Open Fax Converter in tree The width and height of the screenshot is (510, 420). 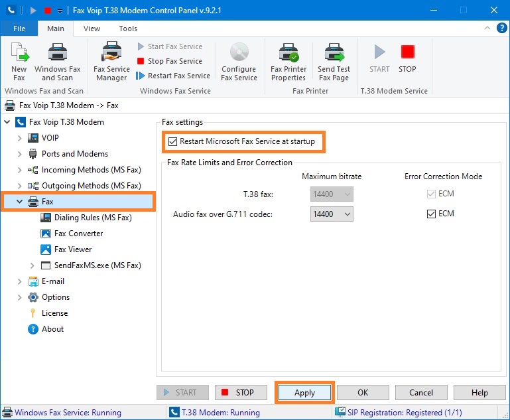(78, 234)
